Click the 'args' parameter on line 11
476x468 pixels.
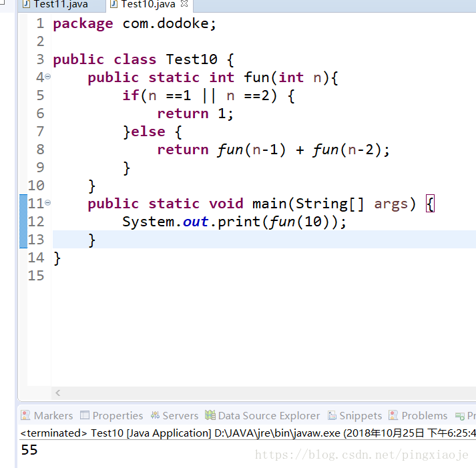pos(391,204)
